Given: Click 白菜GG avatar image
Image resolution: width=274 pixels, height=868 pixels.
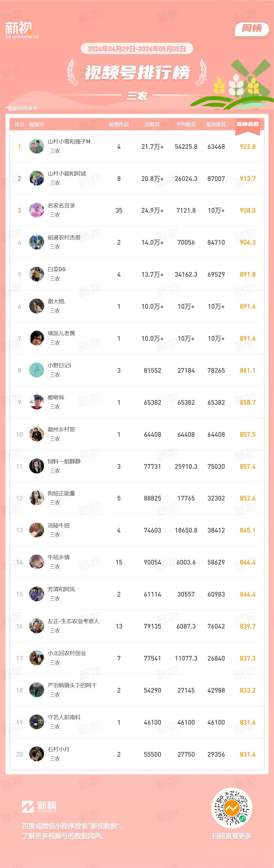Looking at the screenshot, I should [36, 274].
